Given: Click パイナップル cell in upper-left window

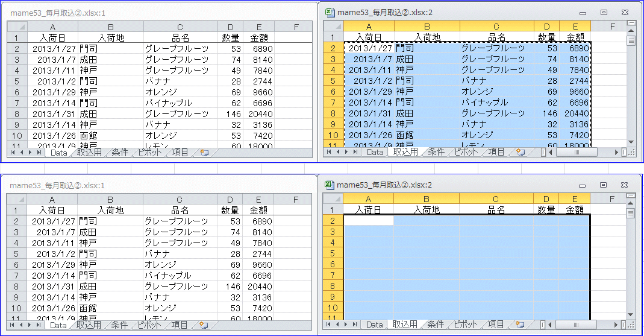Looking at the screenshot, I should click(180, 103).
